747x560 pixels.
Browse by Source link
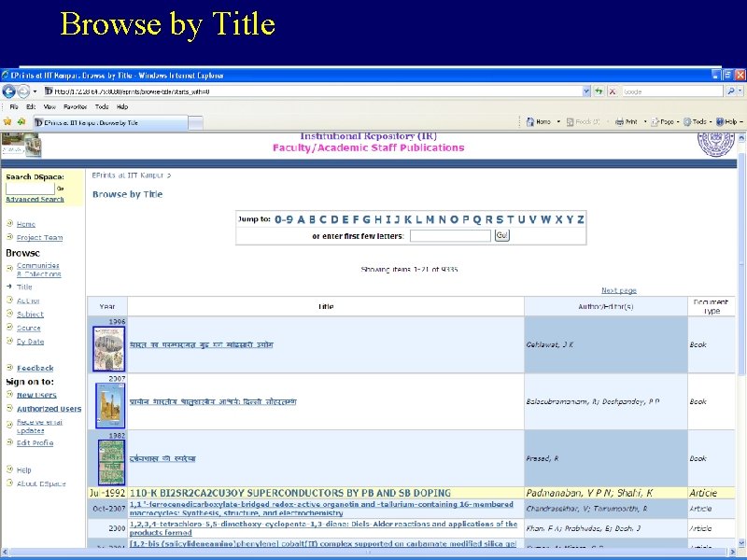(x=29, y=328)
